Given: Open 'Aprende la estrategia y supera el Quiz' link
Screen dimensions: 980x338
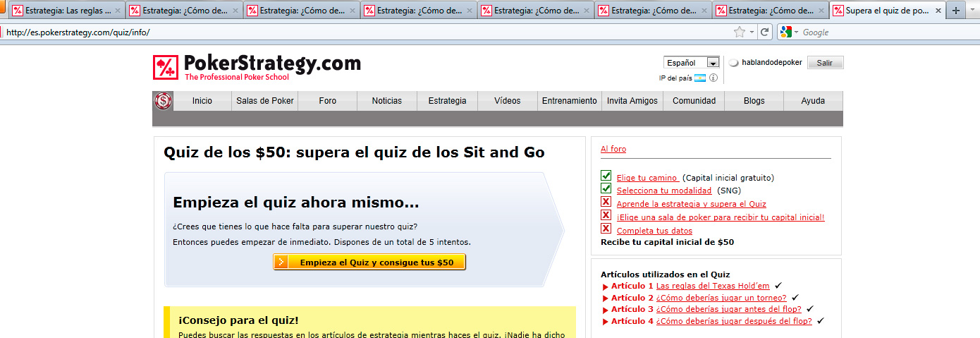Looking at the screenshot, I should [x=692, y=204].
